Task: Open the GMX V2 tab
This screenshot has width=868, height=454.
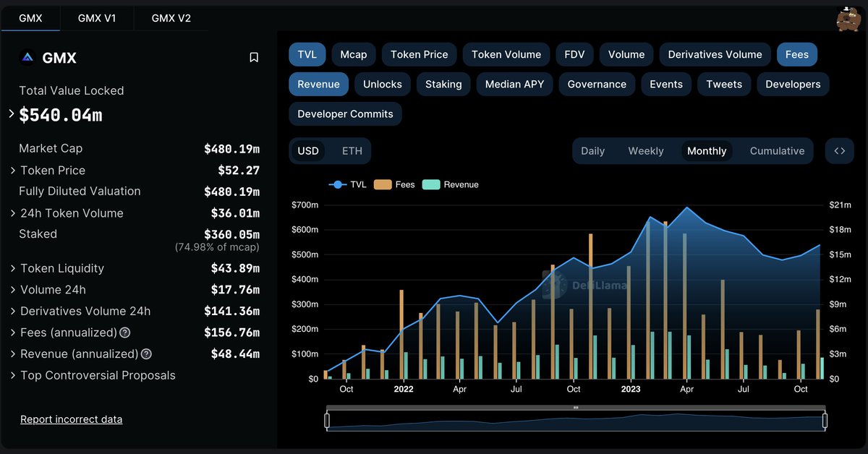Action: tap(170, 18)
